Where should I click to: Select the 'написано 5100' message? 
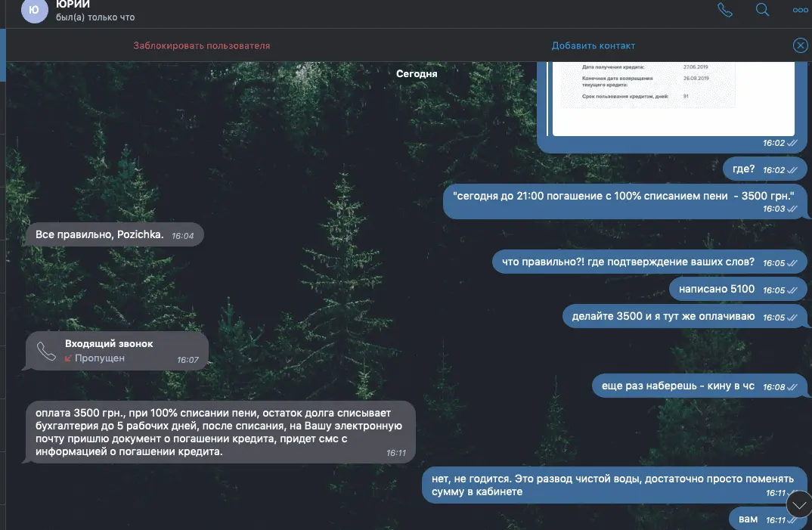click(738, 289)
